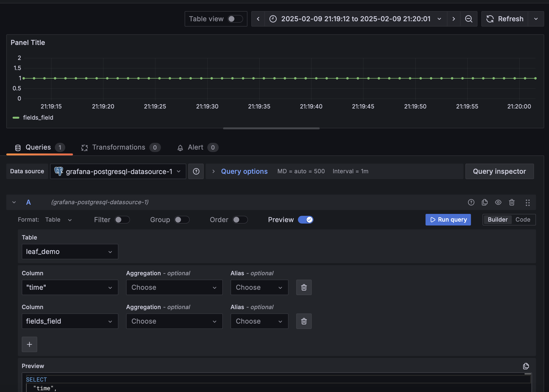549x392 pixels.
Task: Open query A help with the question mark icon
Action: (471, 203)
